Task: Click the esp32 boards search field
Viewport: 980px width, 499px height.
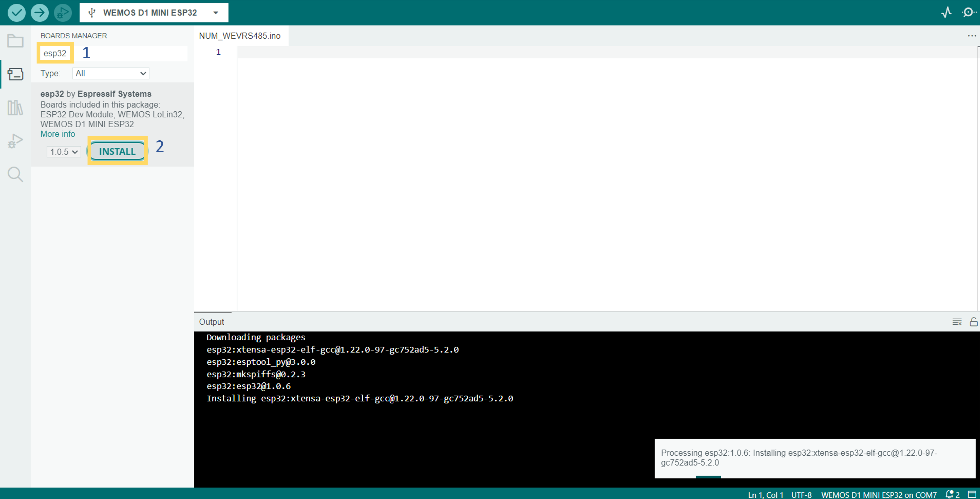Action: pyautogui.click(x=114, y=53)
